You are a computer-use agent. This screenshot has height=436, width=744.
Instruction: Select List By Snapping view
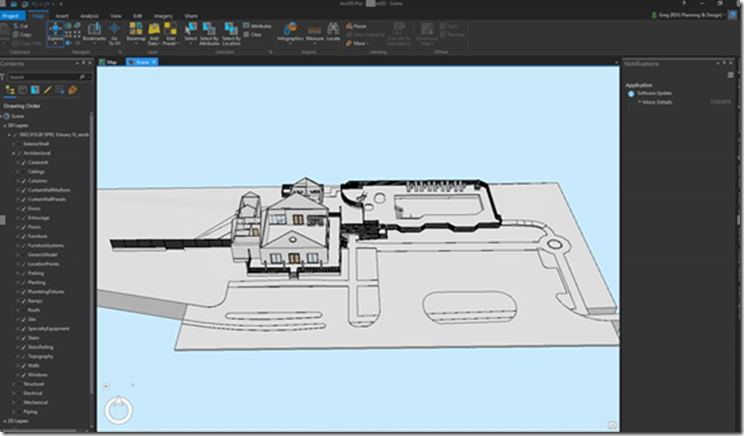(60, 90)
